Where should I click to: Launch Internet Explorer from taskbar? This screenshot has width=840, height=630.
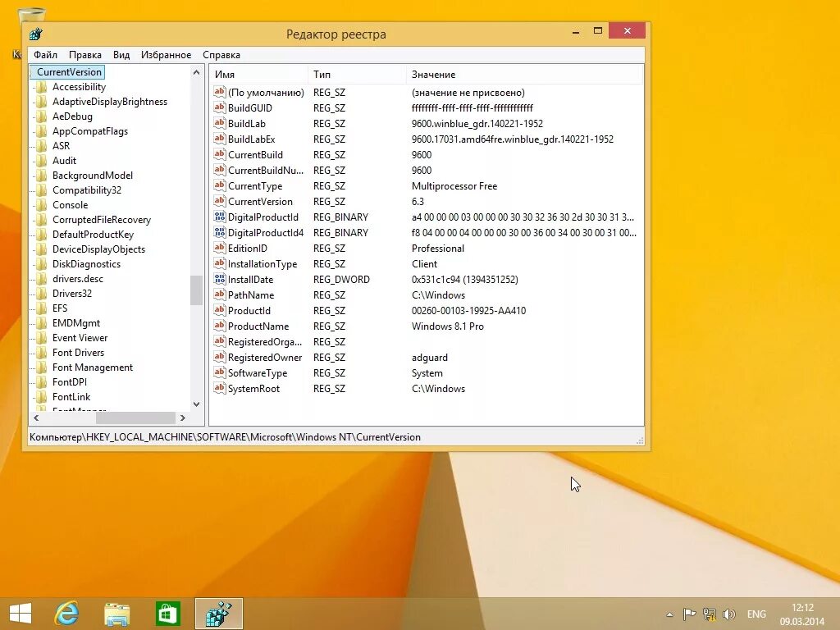pos(67,614)
